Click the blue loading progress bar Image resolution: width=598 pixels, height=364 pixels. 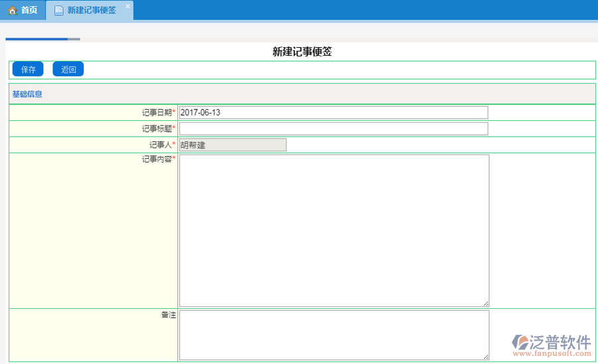(37, 39)
